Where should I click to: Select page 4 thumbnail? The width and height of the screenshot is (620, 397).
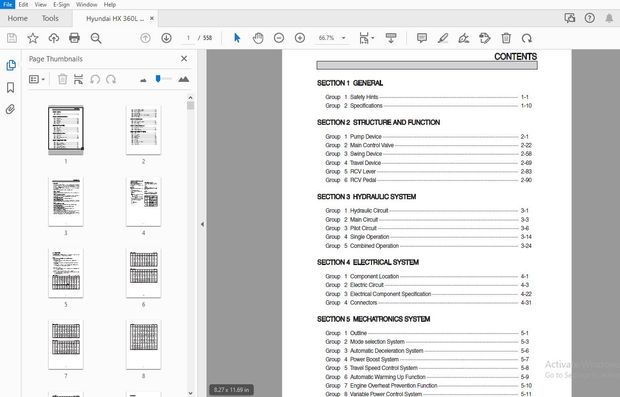tap(143, 201)
